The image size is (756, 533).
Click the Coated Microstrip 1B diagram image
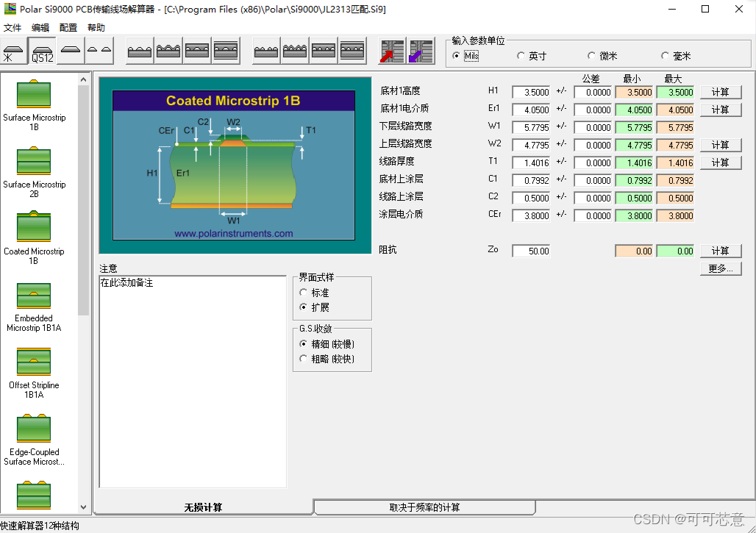234,165
